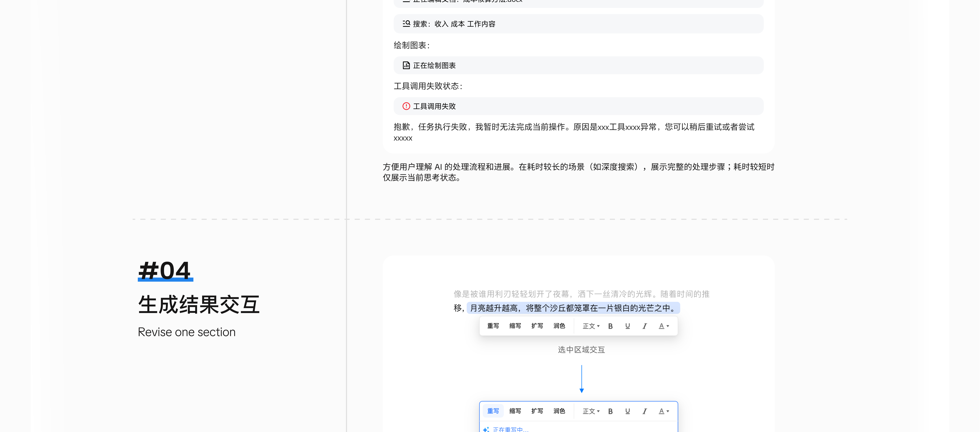Click the Revise one section subtitle

point(186,332)
